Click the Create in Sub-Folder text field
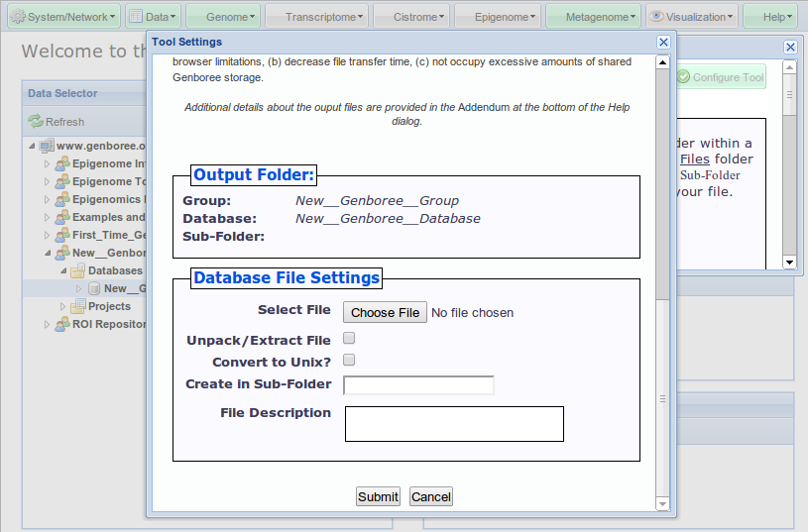Image resolution: width=808 pixels, height=532 pixels. 418,385
